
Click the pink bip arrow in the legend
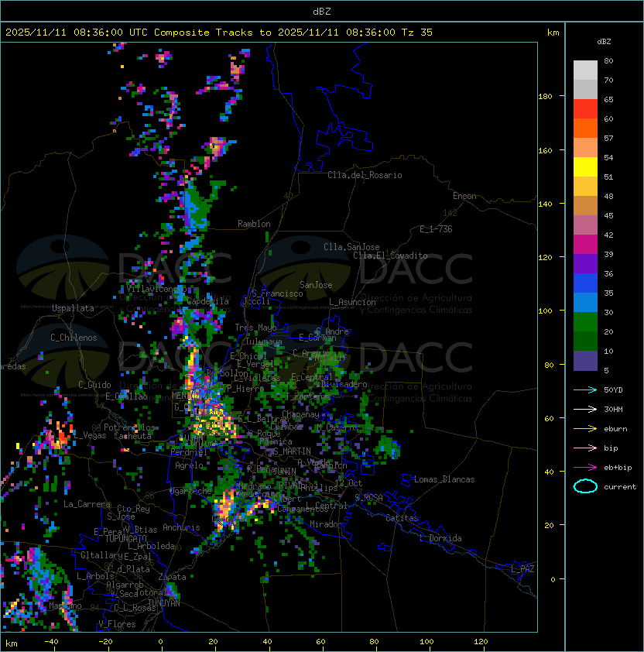(585, 448)
